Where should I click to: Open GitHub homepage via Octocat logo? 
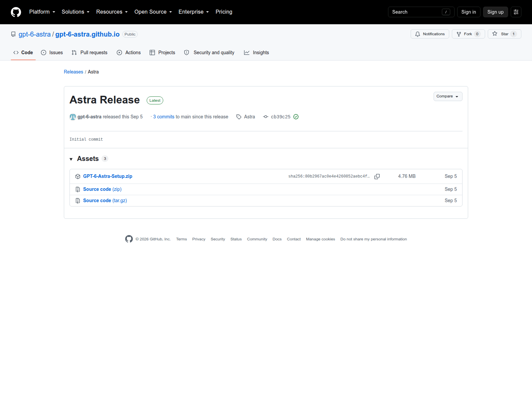click(x=16, y=12)
